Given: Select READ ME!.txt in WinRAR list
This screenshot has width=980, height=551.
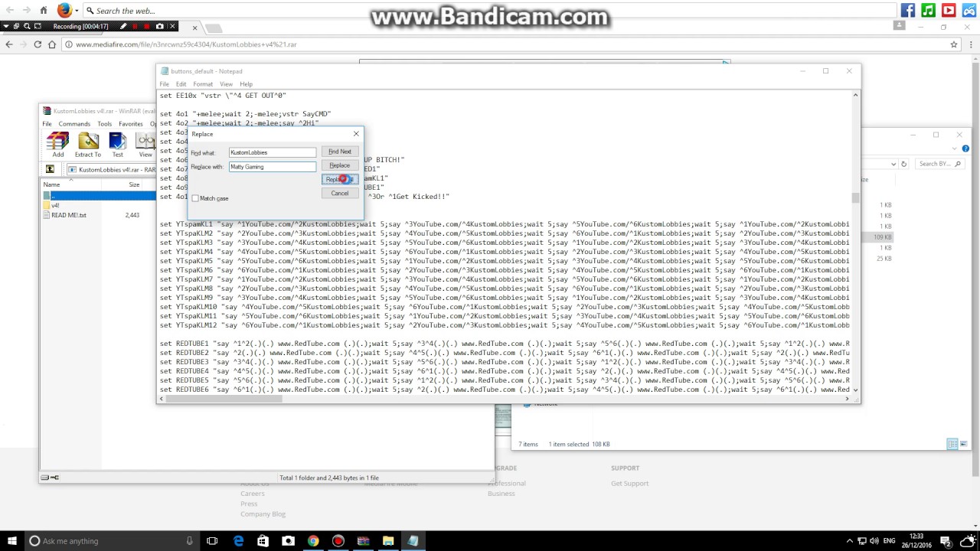Looking at the screenshot, I should (x=64, y=215).
